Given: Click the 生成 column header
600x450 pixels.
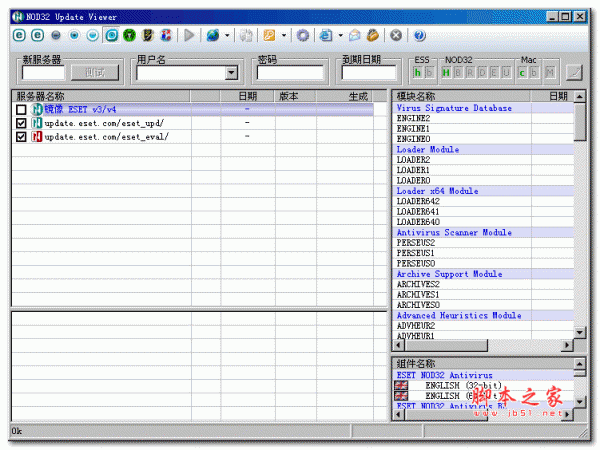Looking at the screenshot, I should pos(345,96).
